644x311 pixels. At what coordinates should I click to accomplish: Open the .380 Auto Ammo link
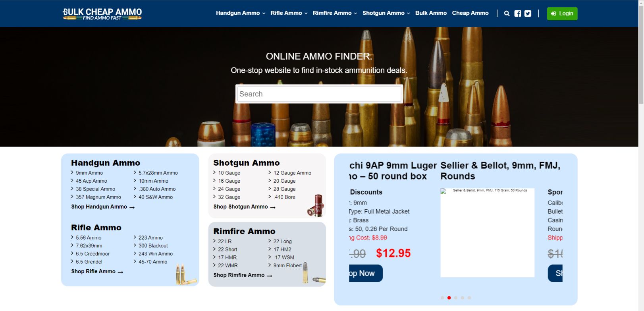tap(157, 189)
